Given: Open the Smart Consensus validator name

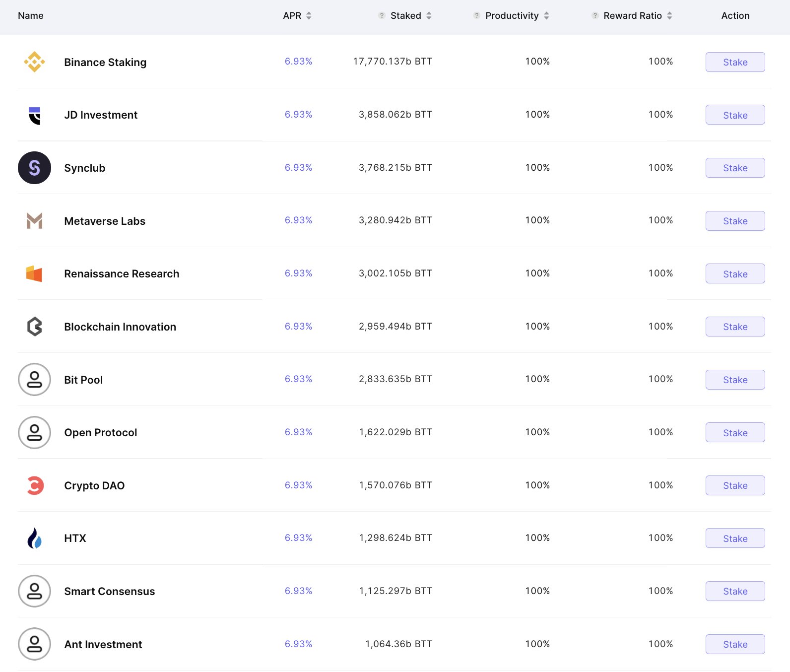Looking at the screenshot, I should pos(109,592).
